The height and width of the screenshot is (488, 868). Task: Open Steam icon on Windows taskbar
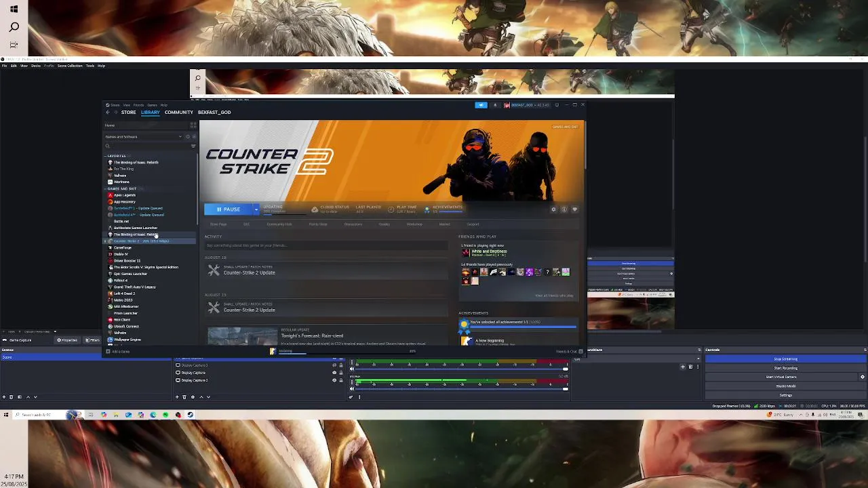coord(190,415)
